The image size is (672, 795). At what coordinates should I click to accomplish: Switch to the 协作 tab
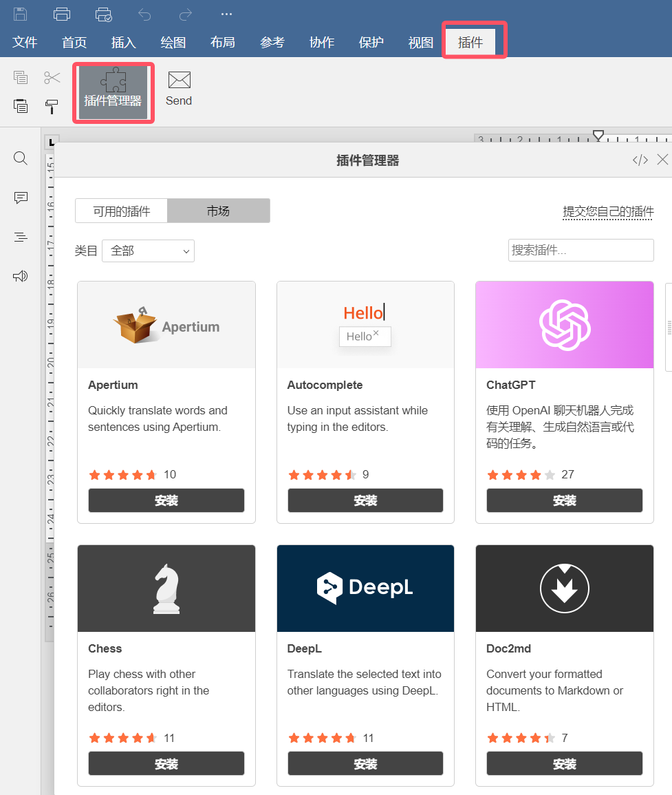[322, 43]
